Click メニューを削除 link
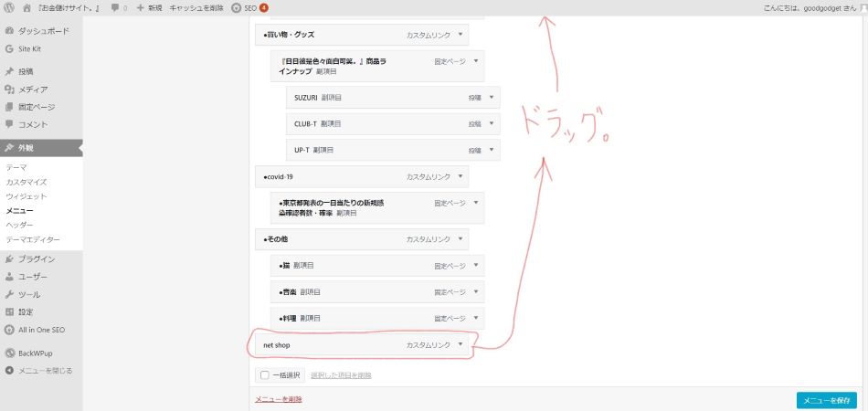Screen dimensions: 868x411 [x=279, y=399]
